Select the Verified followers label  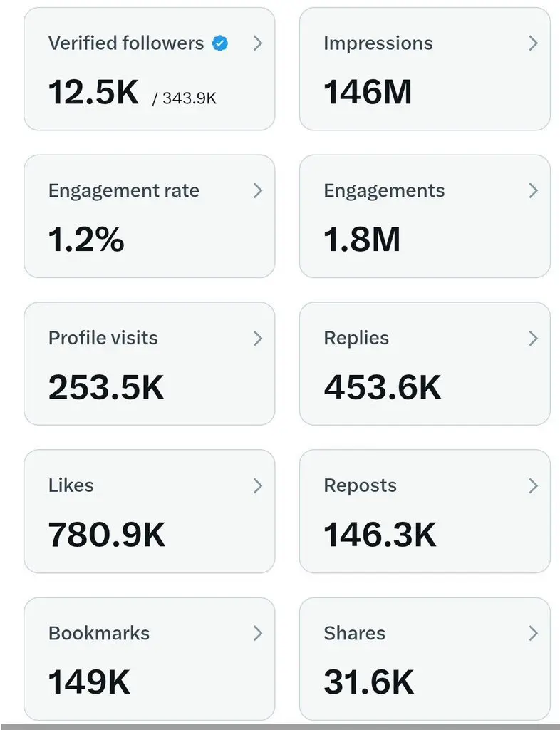click(x=126, y=43)
